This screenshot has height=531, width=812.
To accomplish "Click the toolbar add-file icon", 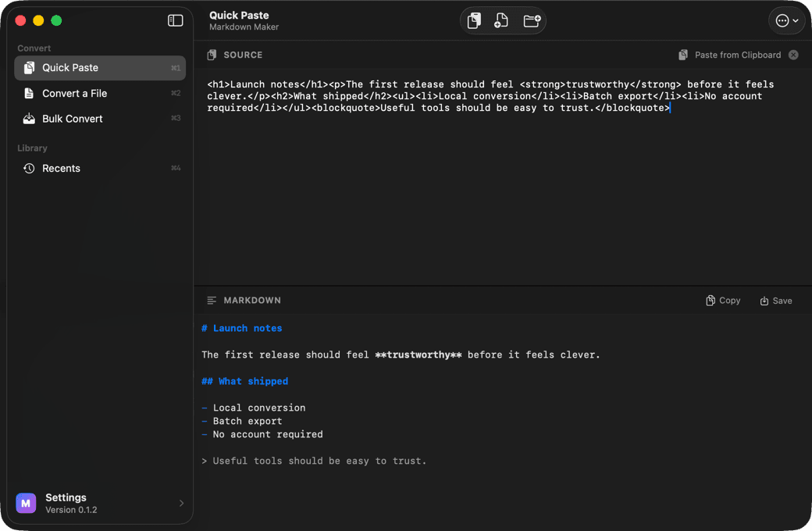I will (500, 21).
